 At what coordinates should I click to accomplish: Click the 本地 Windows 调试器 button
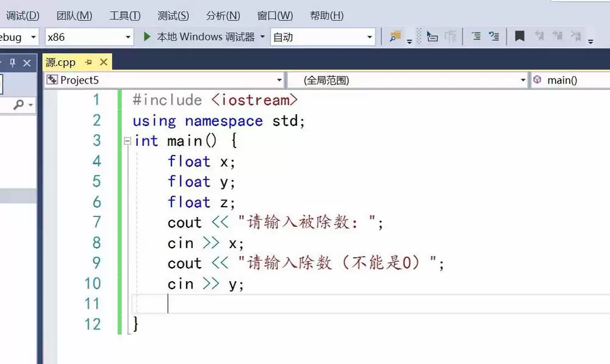pyautogui.click(x=206, y=37)
